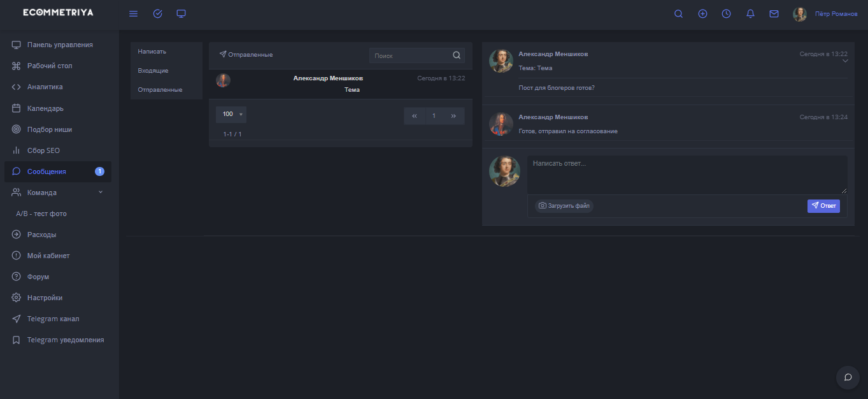The height and width of the screenshot is (399, 868).
Task: Open the clock history icon in header
Action: [726, 14]
